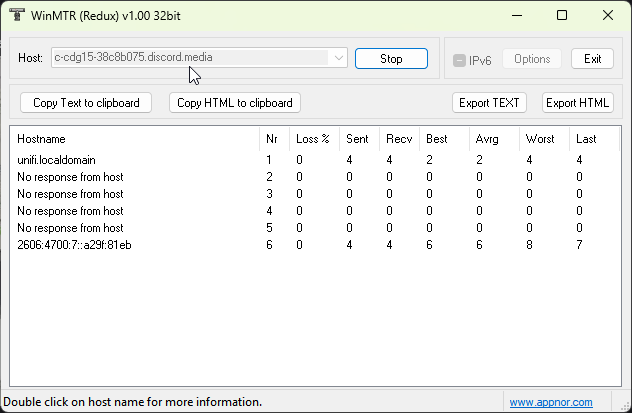Select No response from host row 5
Image resolution: width=632 pixels, height=413 pixels.
tap(315, 228)
